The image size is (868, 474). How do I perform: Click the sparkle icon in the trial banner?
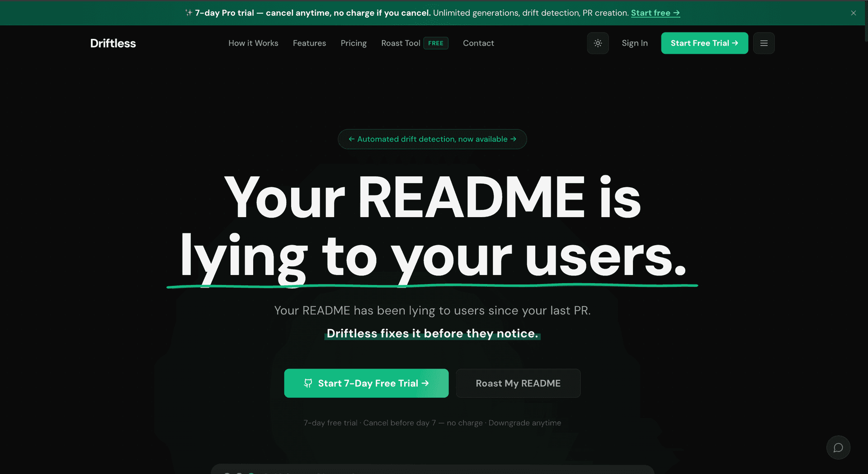coord(189,13)
